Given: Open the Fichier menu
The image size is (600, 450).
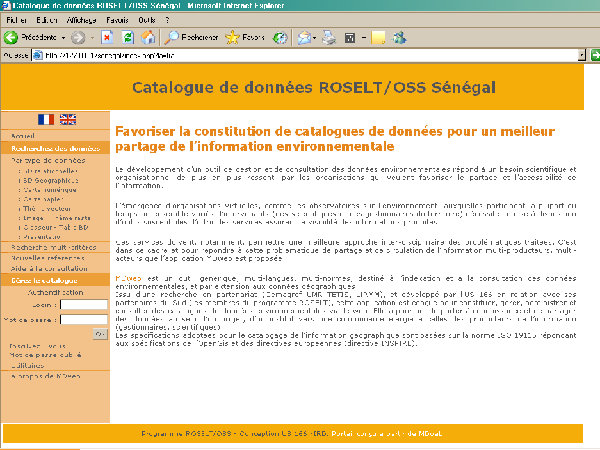Looking at the screenshot, I should coord(16,20).
